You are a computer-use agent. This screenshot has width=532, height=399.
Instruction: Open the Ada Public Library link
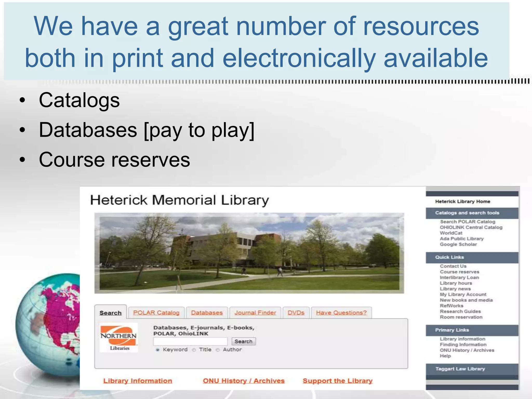462,239
